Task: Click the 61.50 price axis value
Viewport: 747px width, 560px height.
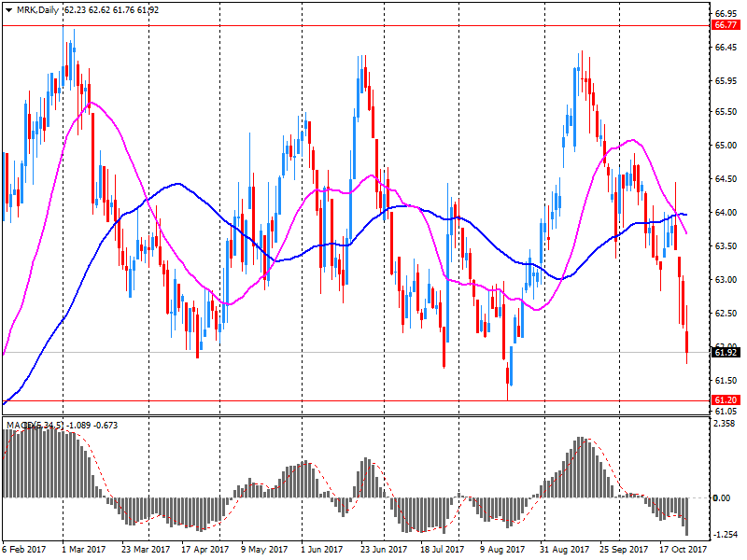Action: [x=726, y=381]
